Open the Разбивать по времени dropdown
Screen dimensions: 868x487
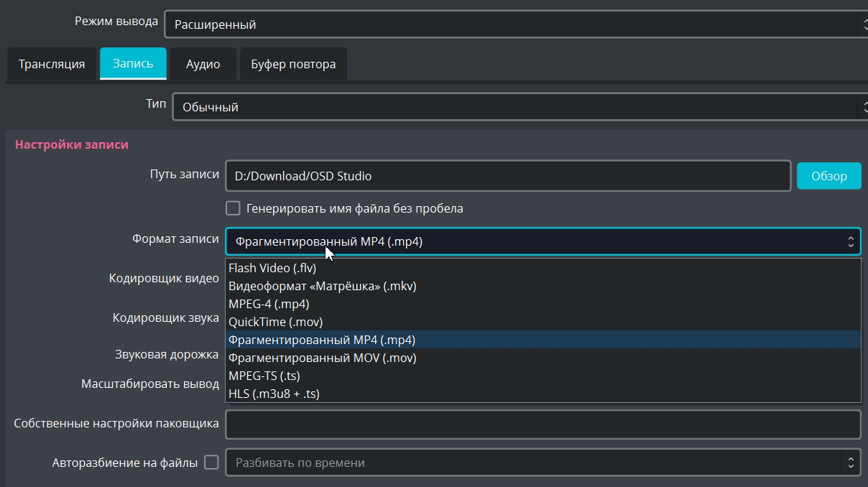[542, 463]
